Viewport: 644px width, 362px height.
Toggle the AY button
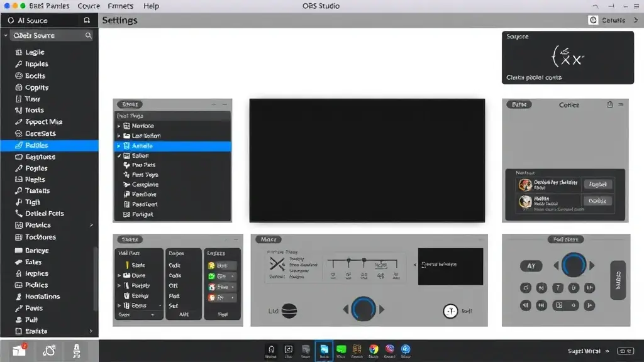point(531,266)
